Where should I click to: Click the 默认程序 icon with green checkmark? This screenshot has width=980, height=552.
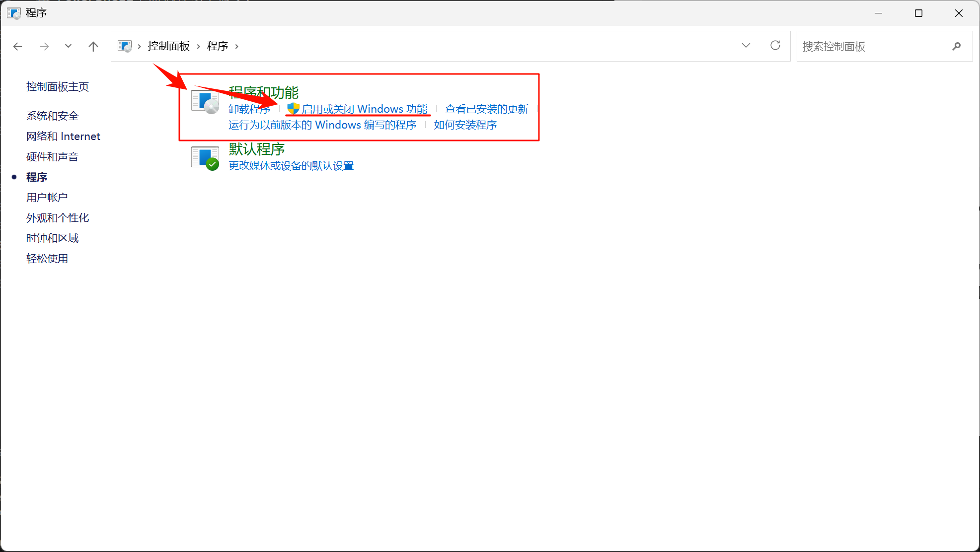(205, 157)
